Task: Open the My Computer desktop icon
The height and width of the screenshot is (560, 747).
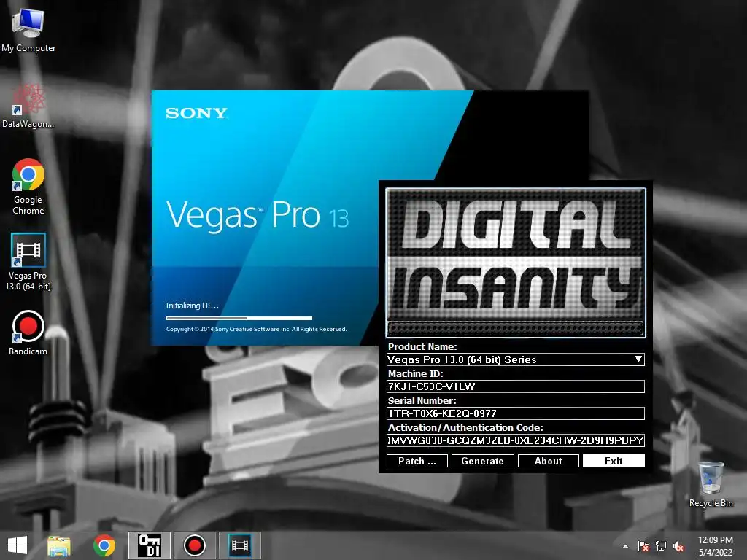Action: (28, 30)
